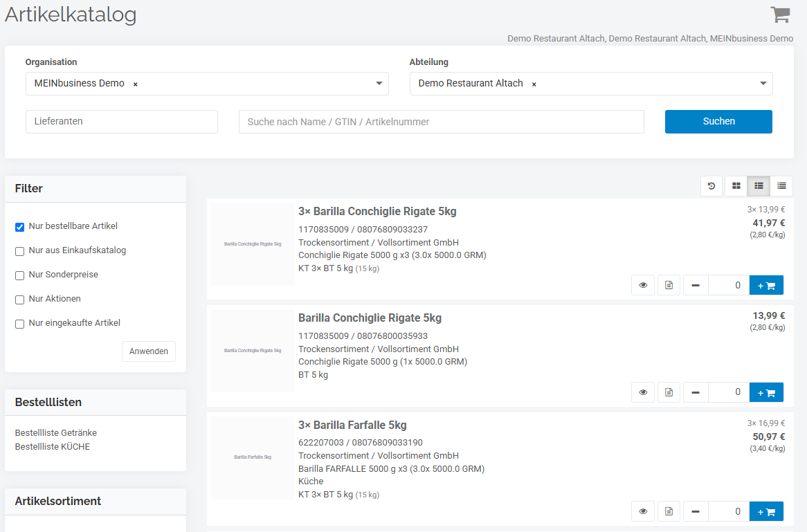This screenshot has width=807, height=532.
Task: Decrease quantity for the 13,99 € Barilla Conchiglie
Action: pos(696,392)
